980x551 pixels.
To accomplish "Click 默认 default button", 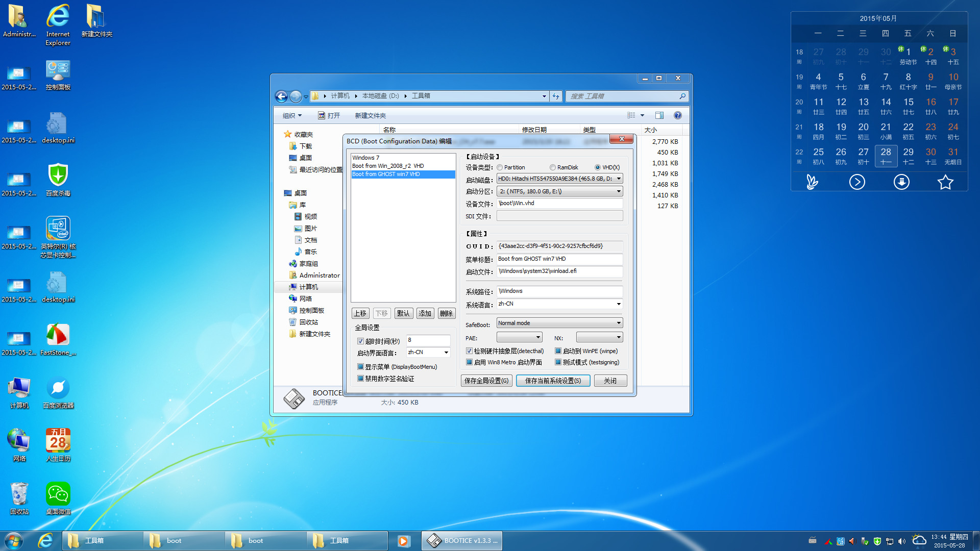I will coord(403,313).
